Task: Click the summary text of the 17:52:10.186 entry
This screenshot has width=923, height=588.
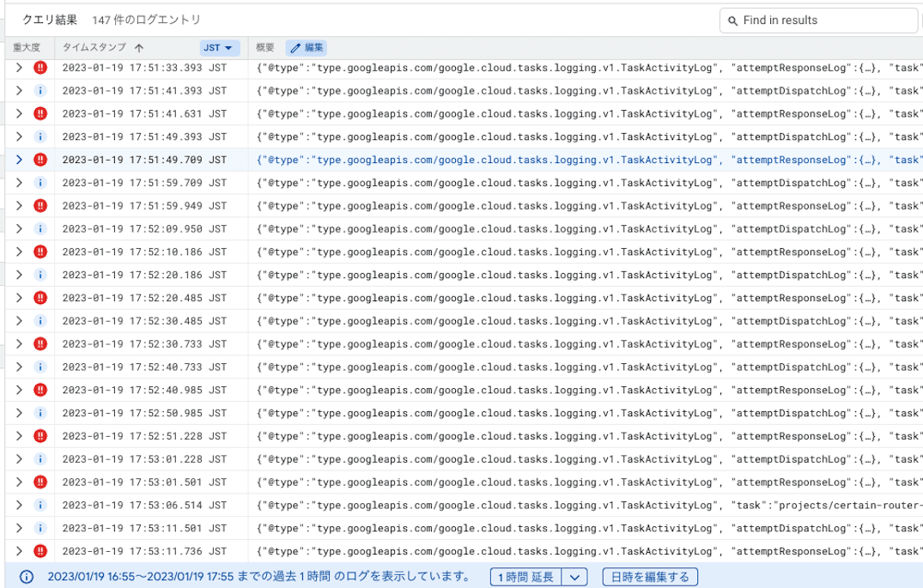Action: pyautogui.click(x=589, y=252)
